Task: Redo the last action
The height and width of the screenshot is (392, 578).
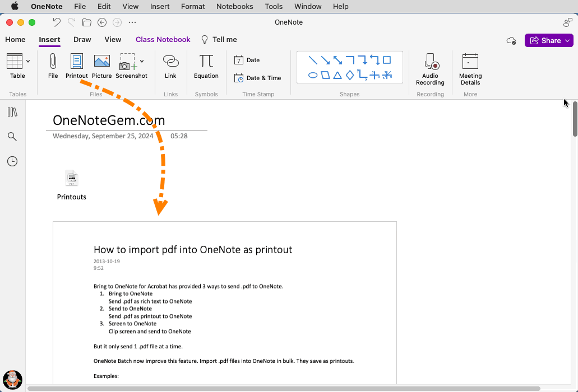Action: (x=72, y=22)
